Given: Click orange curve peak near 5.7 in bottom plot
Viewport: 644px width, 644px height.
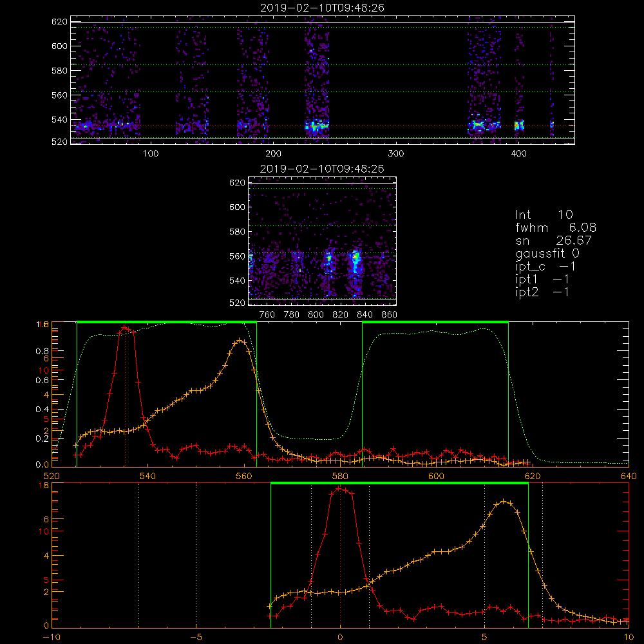Looking at the screenshot, I should tap(504, 502).
